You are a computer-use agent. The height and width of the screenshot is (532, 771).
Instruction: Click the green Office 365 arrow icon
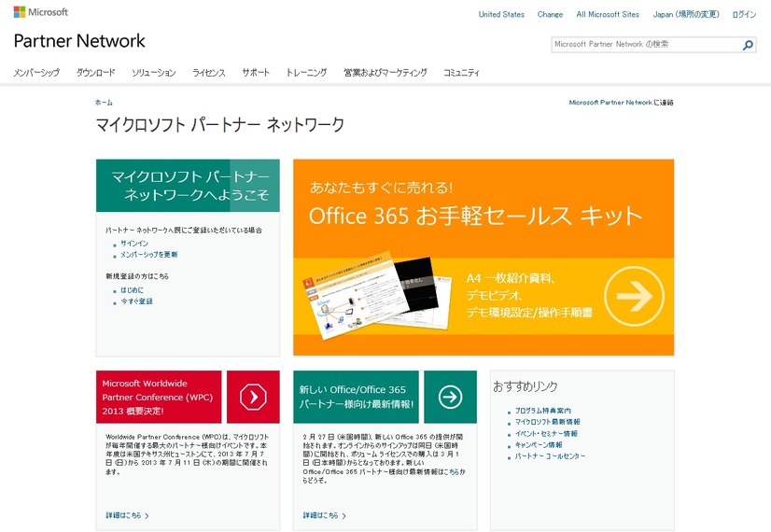point(451,397)
